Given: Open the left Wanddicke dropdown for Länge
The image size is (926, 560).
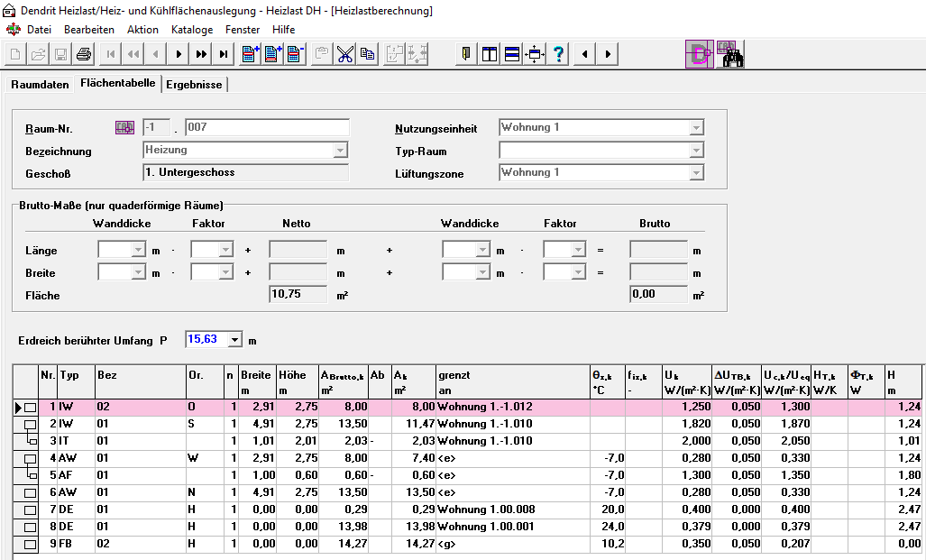Looking at the screenshot, I should [x=138, y=250].
